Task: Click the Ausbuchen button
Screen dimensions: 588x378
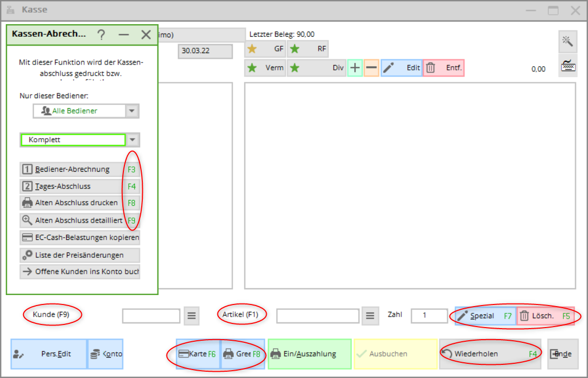Action: point(396,354)
